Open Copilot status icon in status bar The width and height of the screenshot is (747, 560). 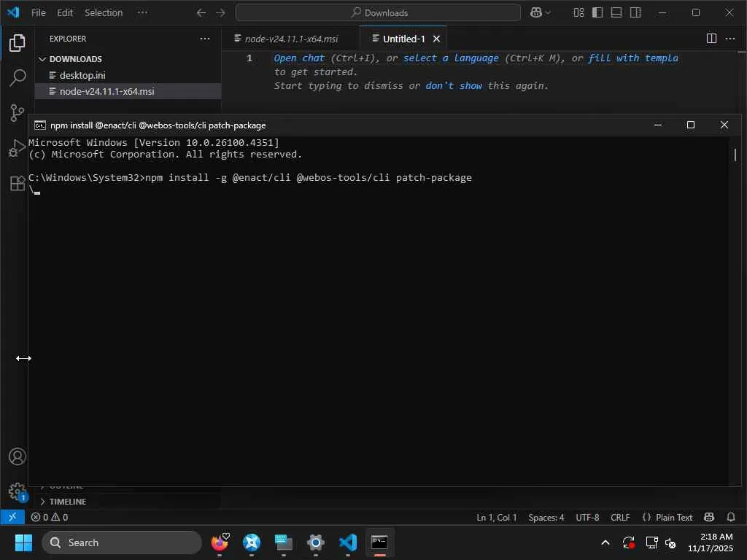tap(709, 517)
